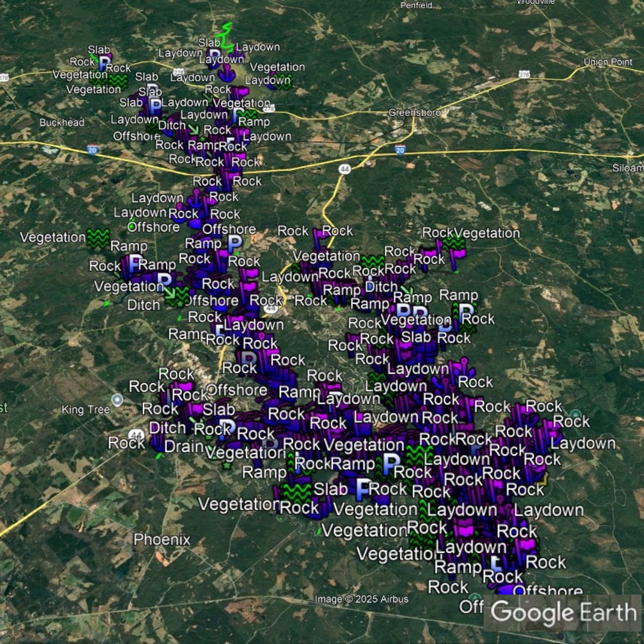Click the Drain waypoint label
The image size is (644, 644).
tap(184, 447)
